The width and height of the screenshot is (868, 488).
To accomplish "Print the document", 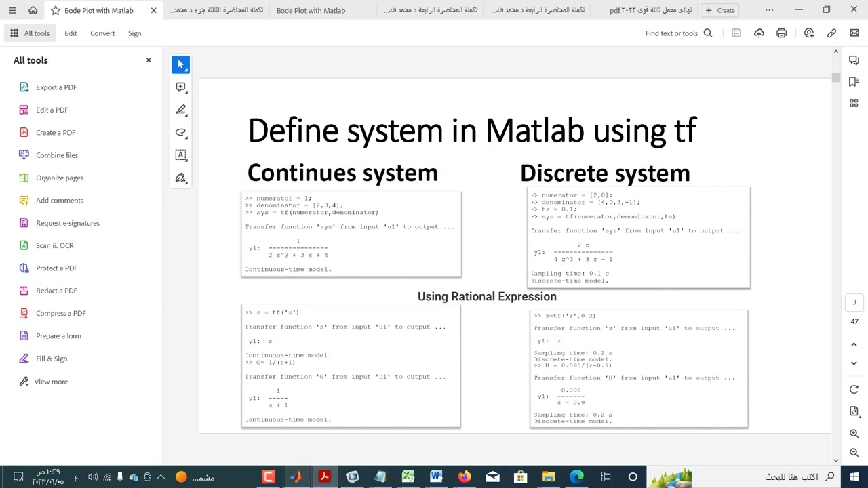I will click(x=781, y=33).
